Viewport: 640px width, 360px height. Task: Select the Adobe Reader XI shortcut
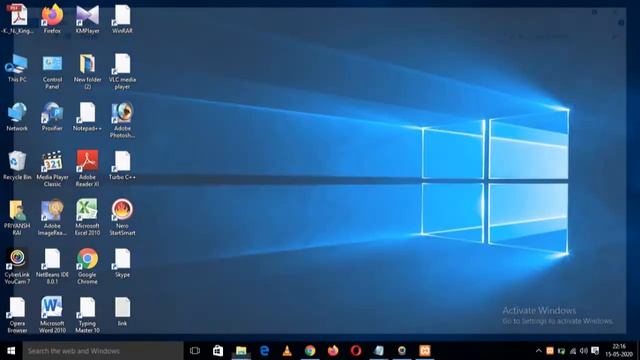(87, 169)
